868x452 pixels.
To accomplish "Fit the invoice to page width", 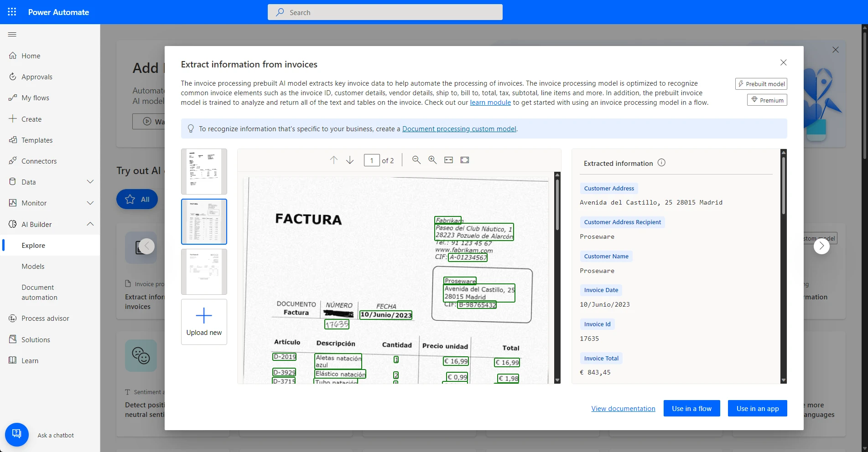I will pyautogui.click(x=448, y=160).
